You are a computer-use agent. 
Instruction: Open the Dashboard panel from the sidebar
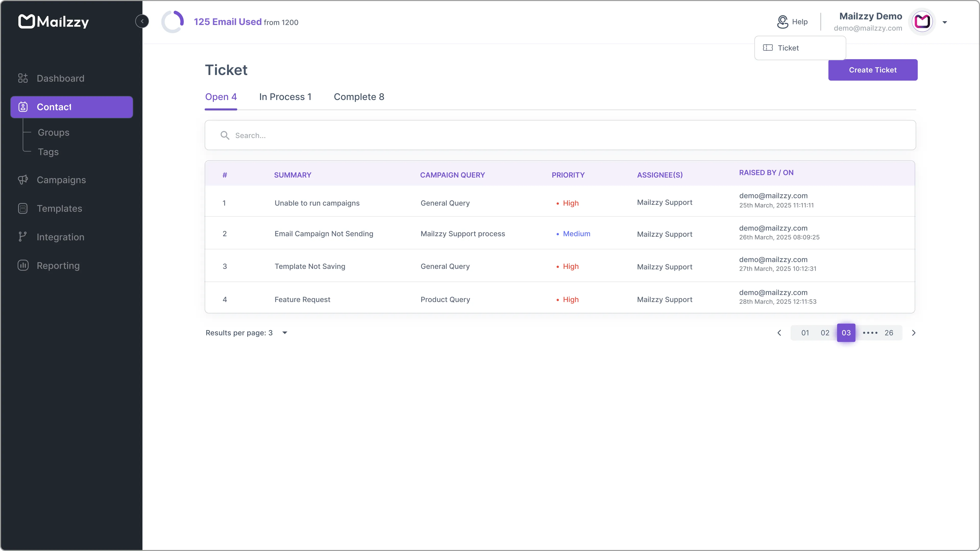coord(60,78)
